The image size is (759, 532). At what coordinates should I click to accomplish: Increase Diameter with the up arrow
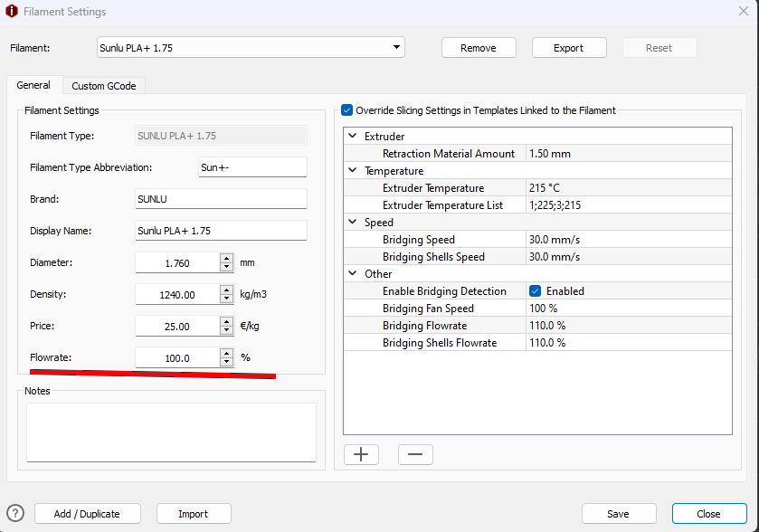[x=226, y=258]
